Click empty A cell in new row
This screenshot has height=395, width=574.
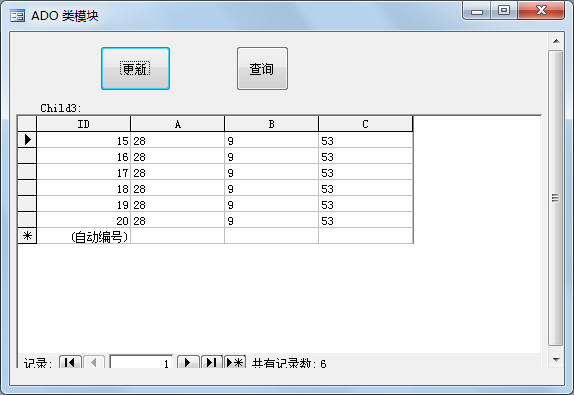pos(178,236)
